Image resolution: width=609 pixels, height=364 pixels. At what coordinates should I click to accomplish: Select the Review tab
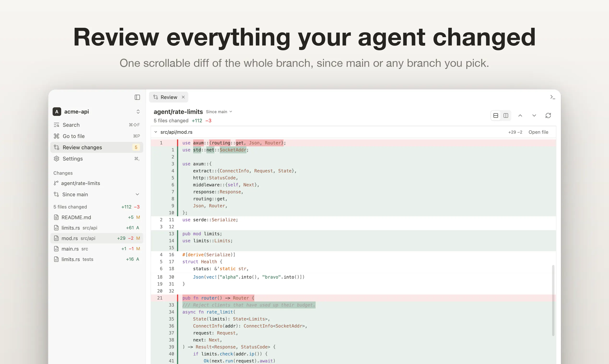[x=169, y=97]
